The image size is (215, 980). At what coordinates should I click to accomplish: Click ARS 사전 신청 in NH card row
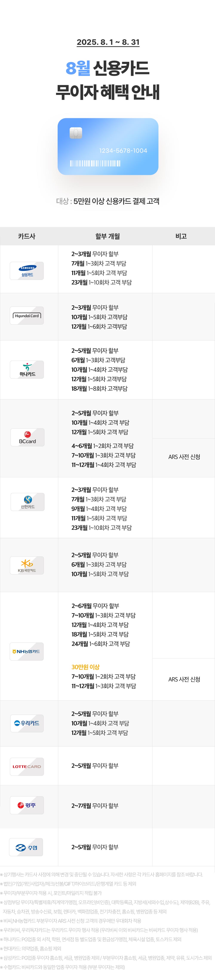tap(184, 679)
